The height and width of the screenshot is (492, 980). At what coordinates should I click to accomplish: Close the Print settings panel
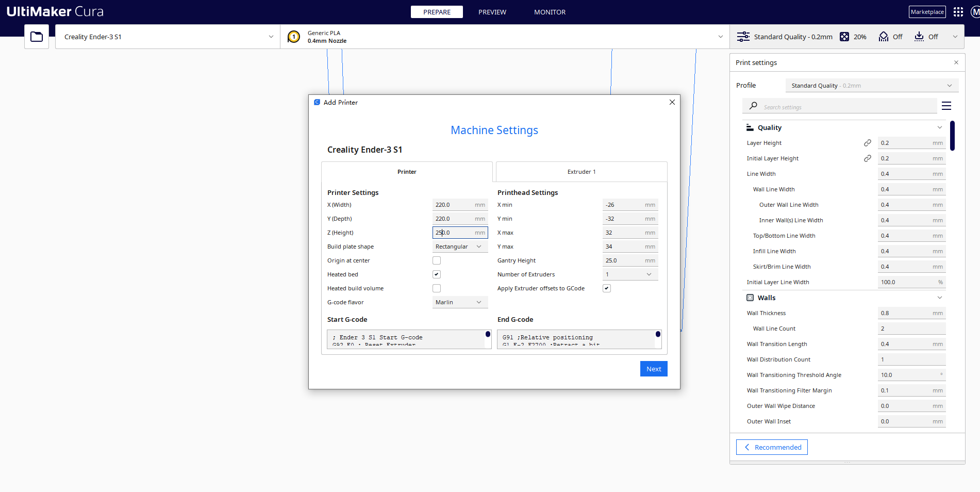[956, 62]
